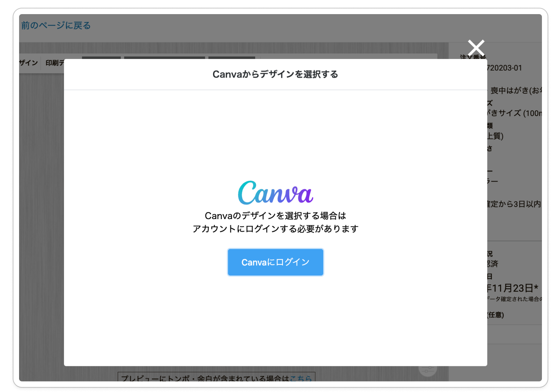Close the Canva design selection dialog
Viewport: 555px width, 392px height.
coord(476,48)
